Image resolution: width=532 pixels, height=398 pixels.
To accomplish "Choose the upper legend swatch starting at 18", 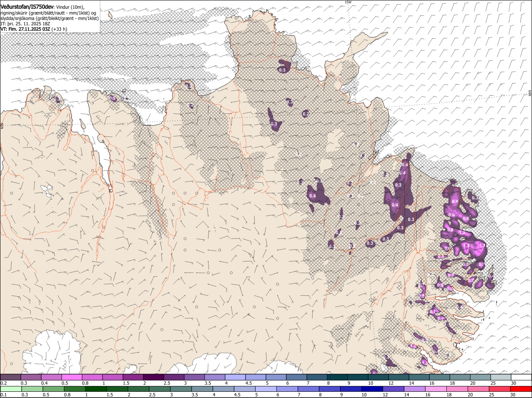I will coord(460,377).
